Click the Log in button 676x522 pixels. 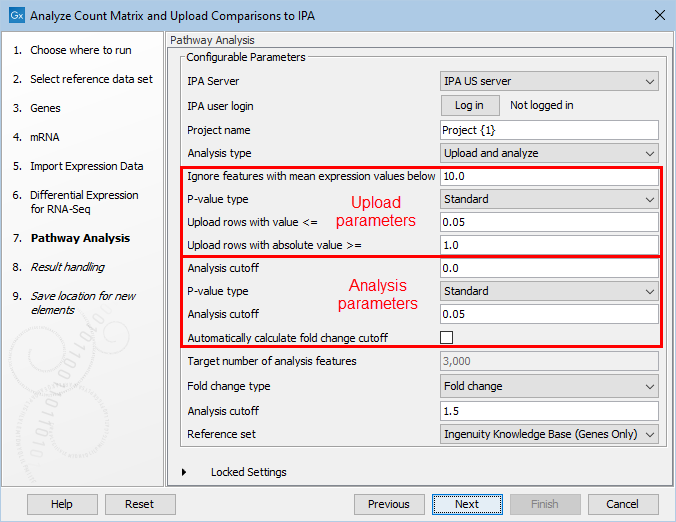pyautogui.click(x=469, y=105)
